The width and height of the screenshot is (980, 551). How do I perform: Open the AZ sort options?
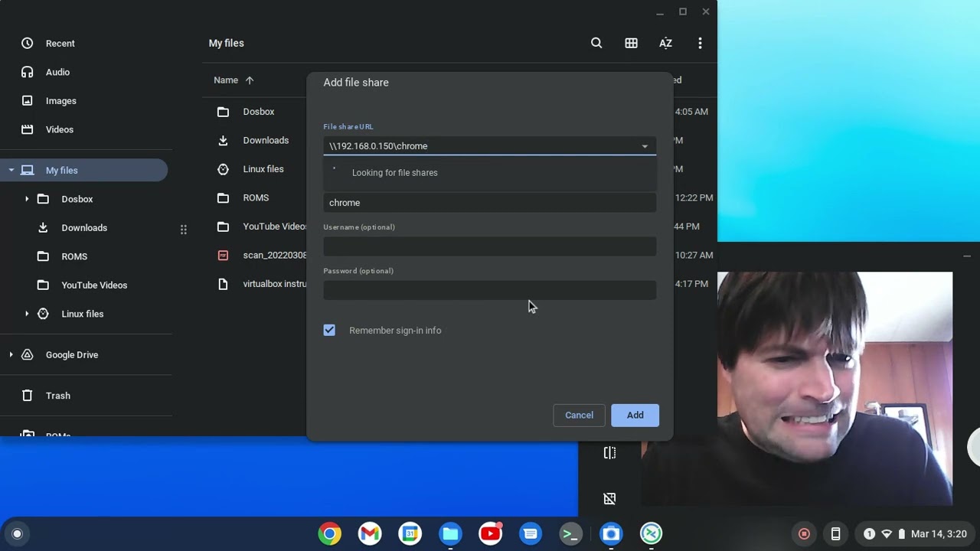tap(665, 43)
